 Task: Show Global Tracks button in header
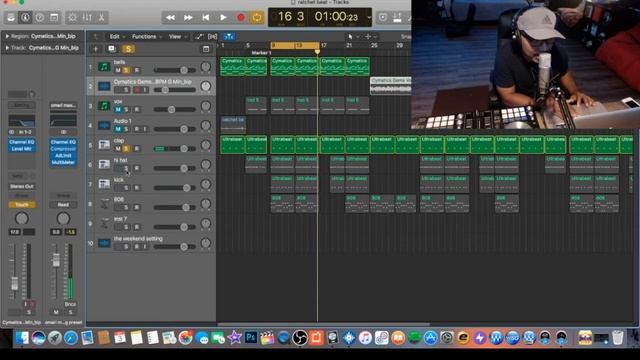coord(206,49)
